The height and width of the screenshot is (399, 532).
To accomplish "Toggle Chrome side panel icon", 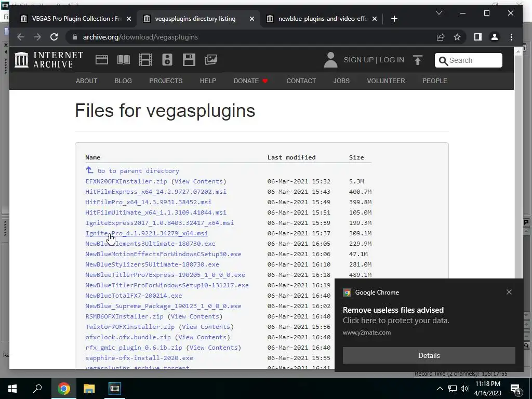I will coord(478,37).
